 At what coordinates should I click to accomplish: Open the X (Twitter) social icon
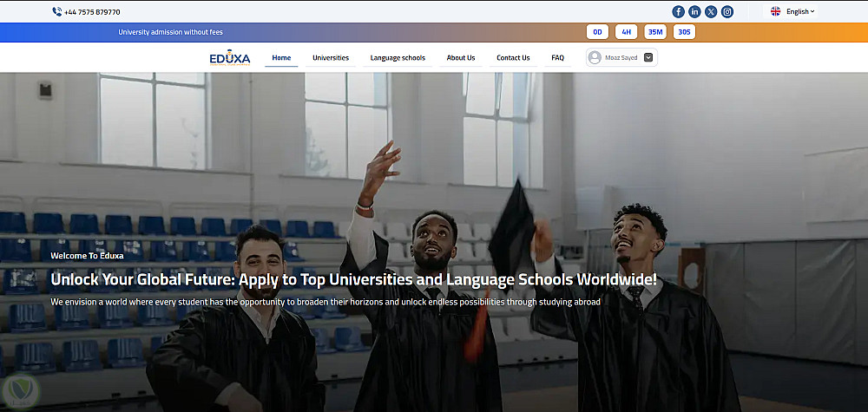pyautogui.click(x=711, y=11)
